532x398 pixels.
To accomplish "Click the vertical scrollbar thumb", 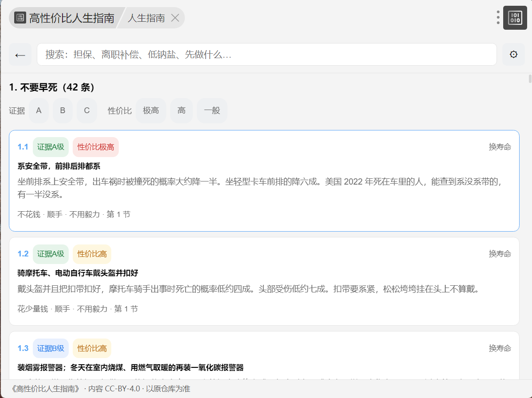I will coord(530,79).
